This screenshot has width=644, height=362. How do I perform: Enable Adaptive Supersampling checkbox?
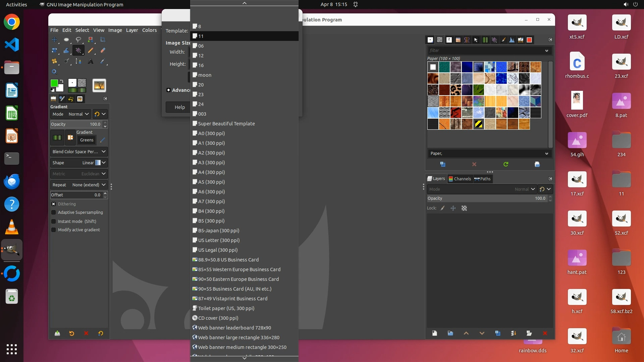(54, 213)
